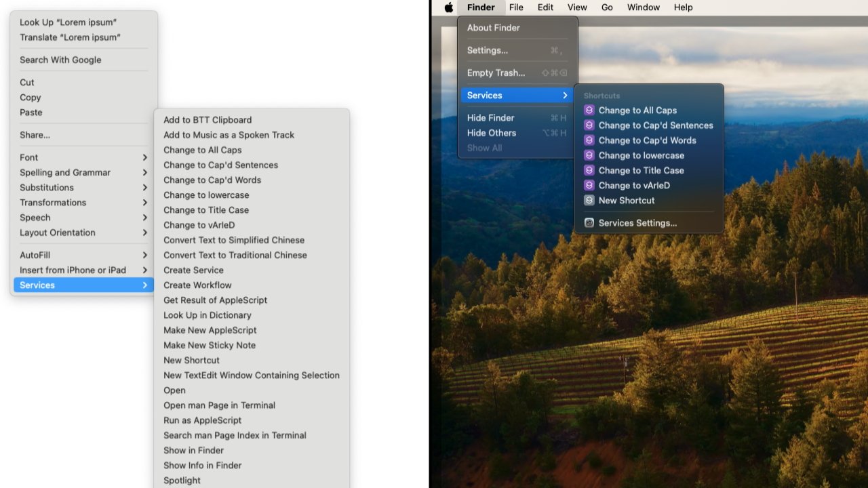Expand Spelling and Grammar submenu arrow
The height and width of the screenshot is (488, 868).
click(144, 172)
